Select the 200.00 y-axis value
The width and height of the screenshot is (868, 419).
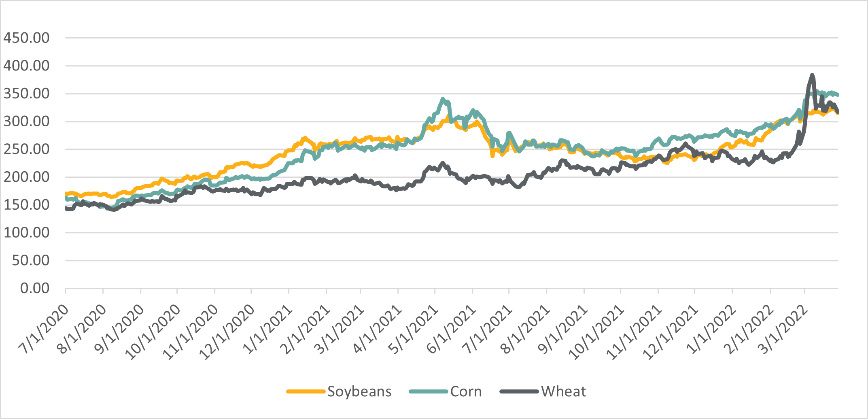(x=26, y=177)
